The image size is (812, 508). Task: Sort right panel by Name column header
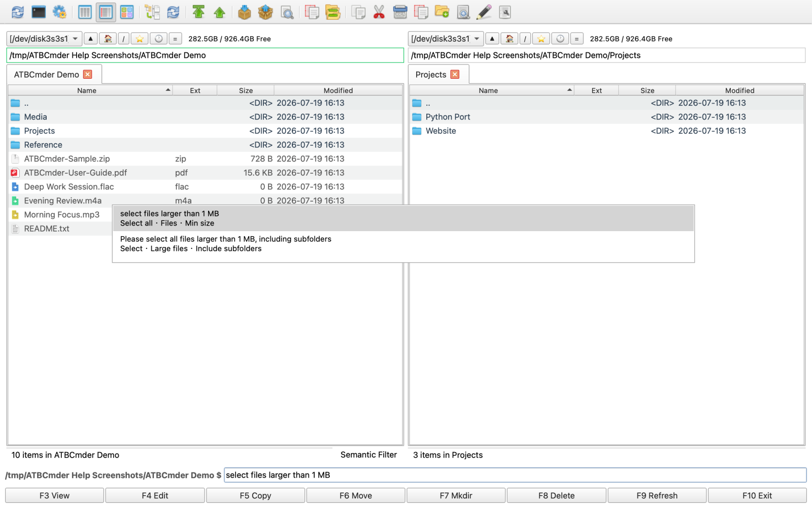[492, 90]
